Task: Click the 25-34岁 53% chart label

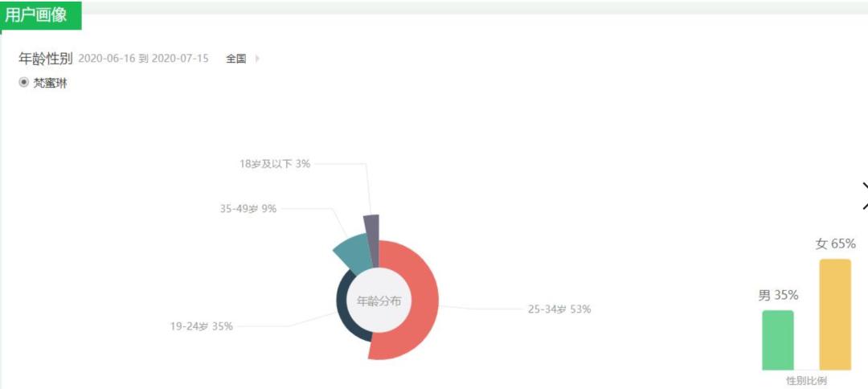Action: [x=559, y=309]
